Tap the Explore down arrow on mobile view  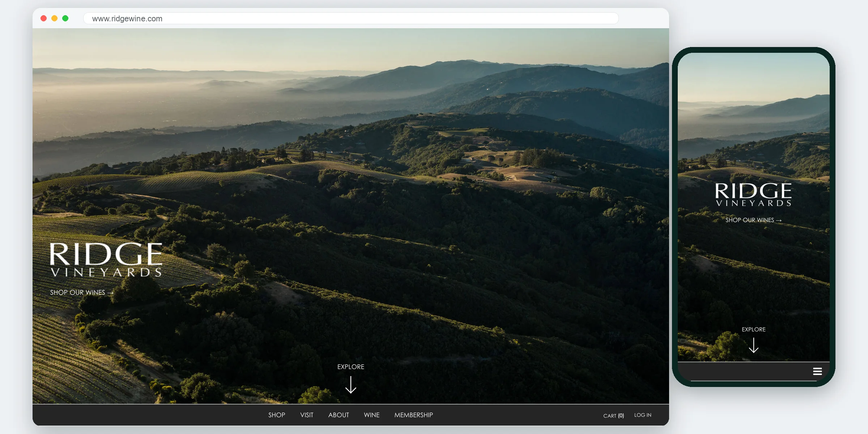754,345
